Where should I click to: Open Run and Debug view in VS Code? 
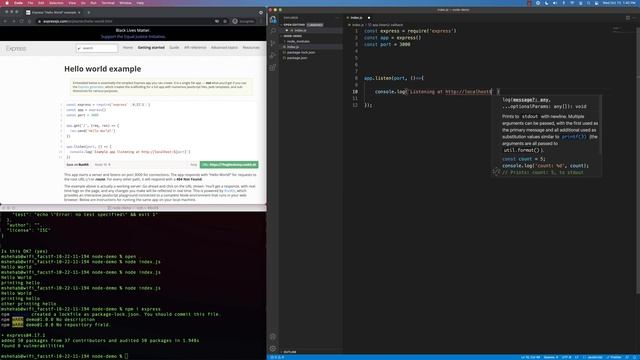[273, 56]
